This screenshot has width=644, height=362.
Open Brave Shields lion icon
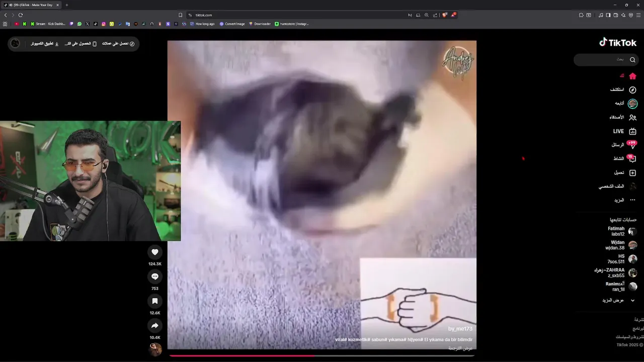click(x=444, y=15)
